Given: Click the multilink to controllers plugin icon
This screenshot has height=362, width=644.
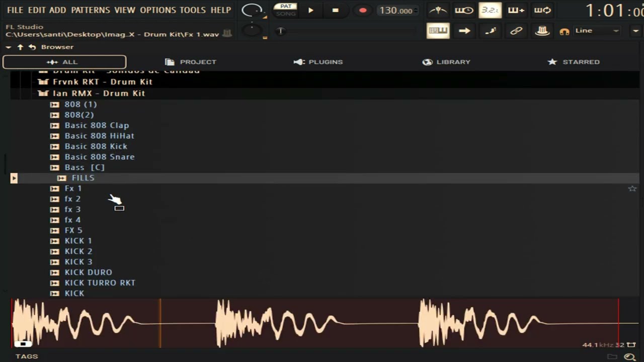Looking at the screenshot, I should pos(542,31).
